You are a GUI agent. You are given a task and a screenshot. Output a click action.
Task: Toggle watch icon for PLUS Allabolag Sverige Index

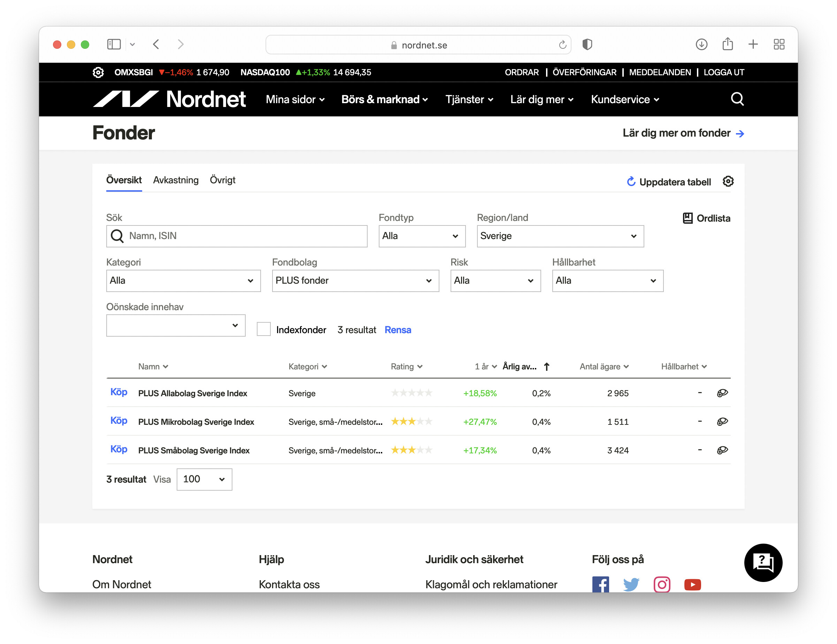click(x=722, y=393)
